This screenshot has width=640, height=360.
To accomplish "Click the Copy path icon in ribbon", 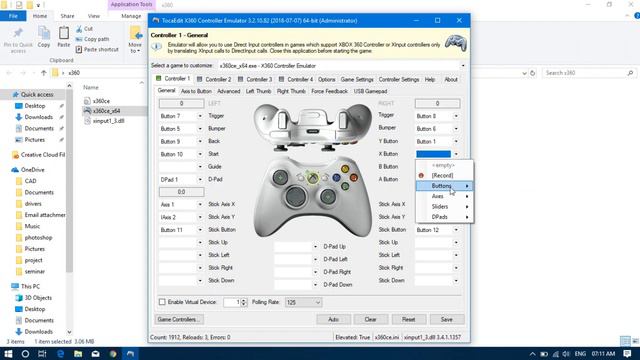I will [x=79, y=39].
